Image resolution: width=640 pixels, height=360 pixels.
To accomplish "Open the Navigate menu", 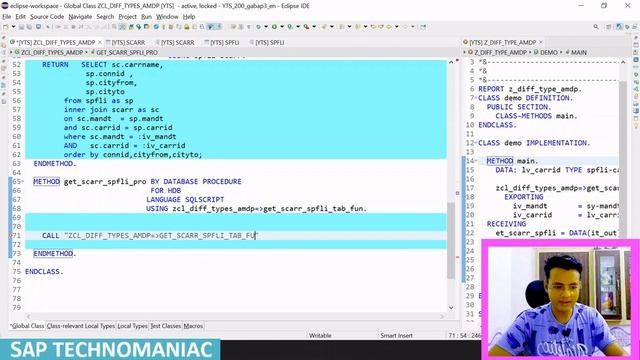I will tap(80, 17).
